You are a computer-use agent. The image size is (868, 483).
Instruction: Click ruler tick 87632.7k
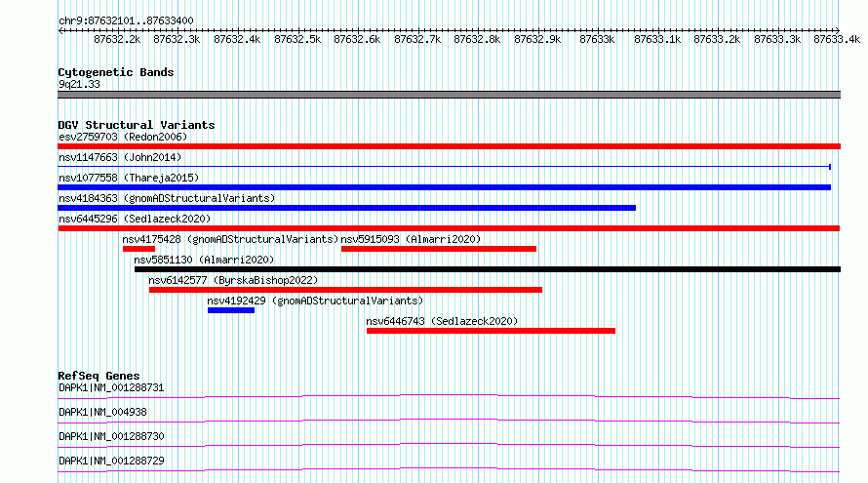pos(417,39)
